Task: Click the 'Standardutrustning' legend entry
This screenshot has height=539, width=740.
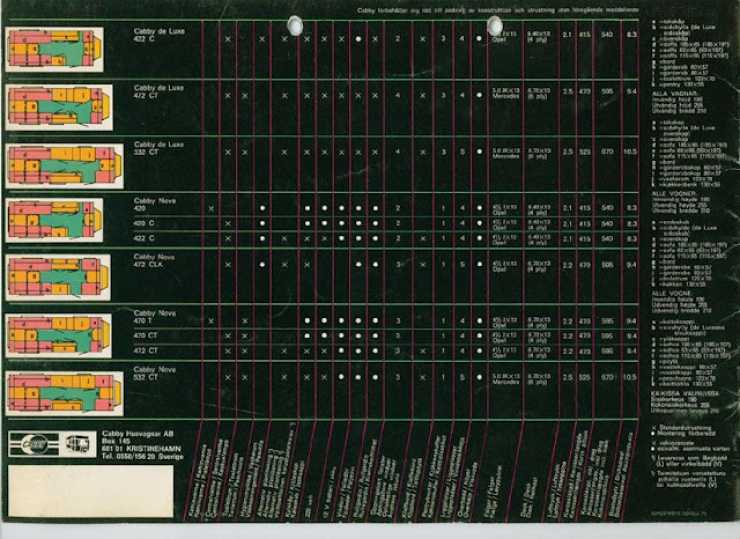Action: coord(684,428)
